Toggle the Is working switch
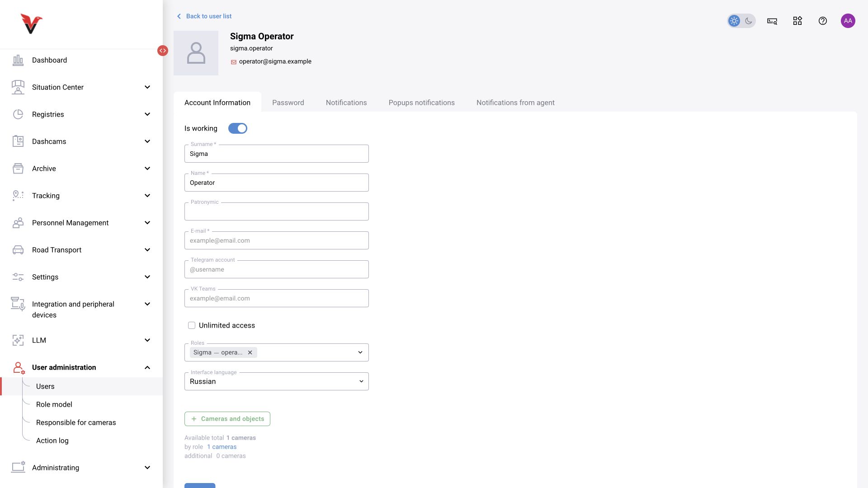 [x=238, y=128]
